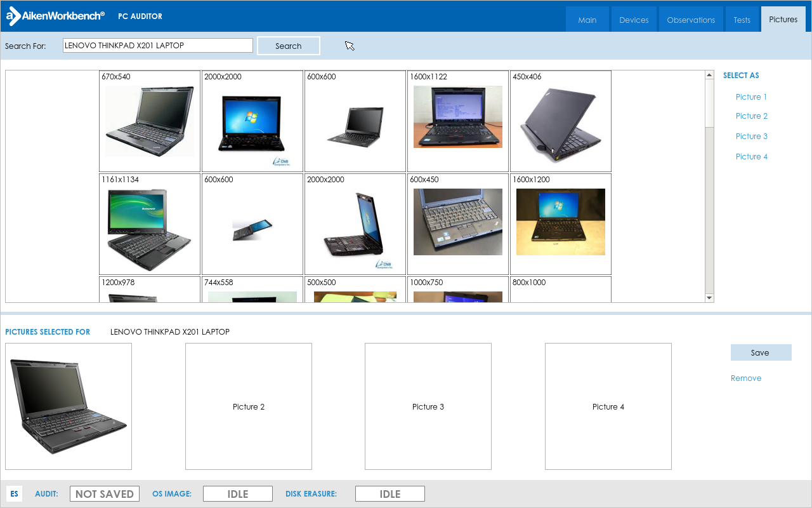
Task: Select the Pictures tab
Action: 783,19
